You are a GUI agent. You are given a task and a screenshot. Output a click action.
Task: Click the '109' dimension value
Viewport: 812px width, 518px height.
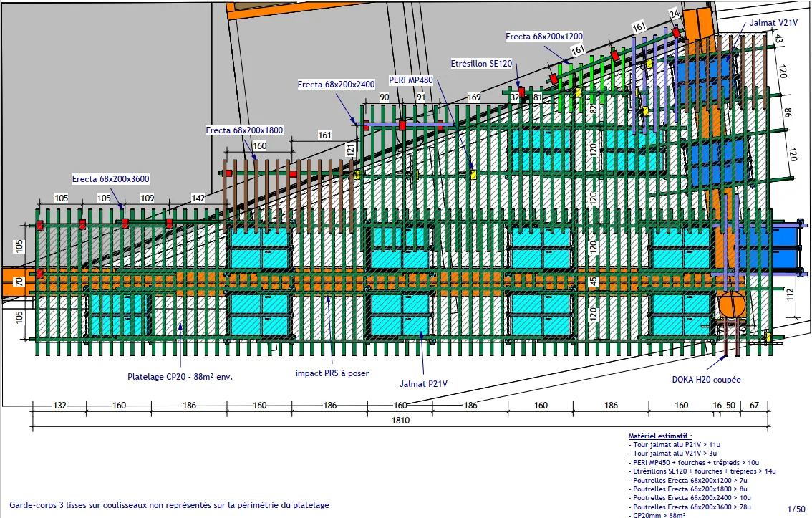point(148,198)
